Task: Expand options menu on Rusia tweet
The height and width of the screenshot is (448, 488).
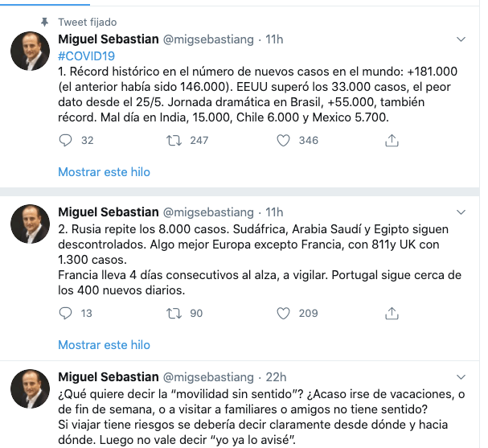Action: pos(461,212)
